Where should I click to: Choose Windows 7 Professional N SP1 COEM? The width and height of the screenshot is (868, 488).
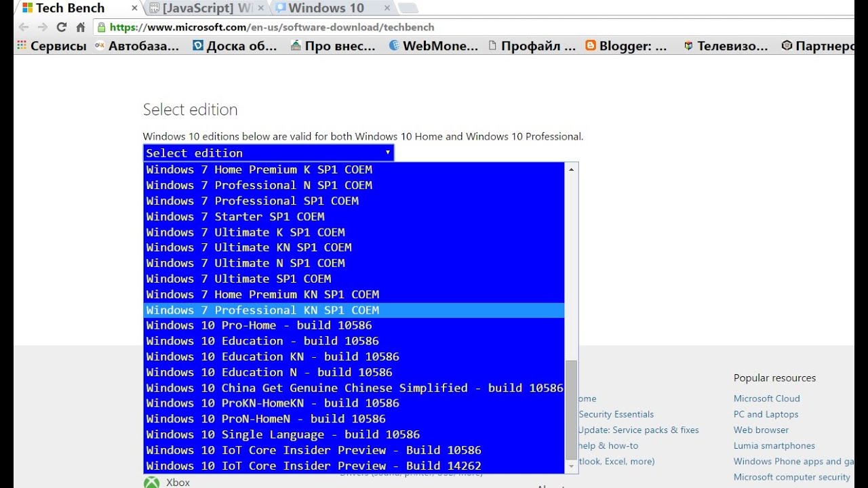(x=354, y=185)
